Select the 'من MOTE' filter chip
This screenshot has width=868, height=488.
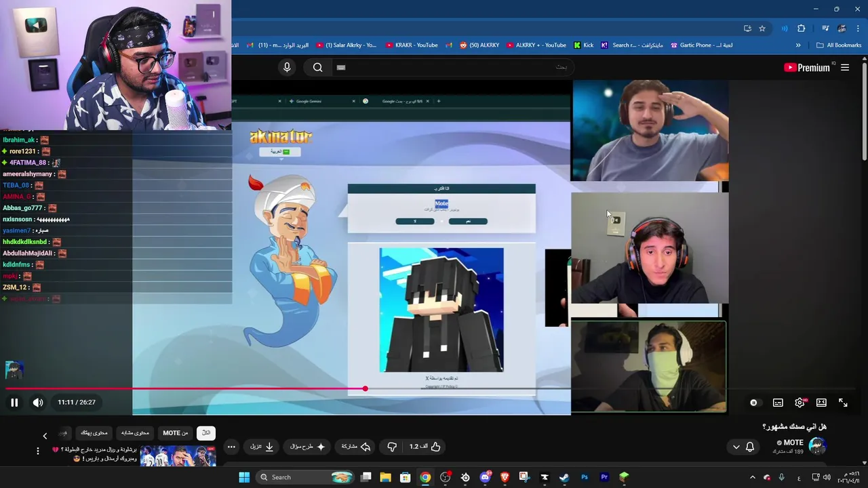[x=175, y=432]
